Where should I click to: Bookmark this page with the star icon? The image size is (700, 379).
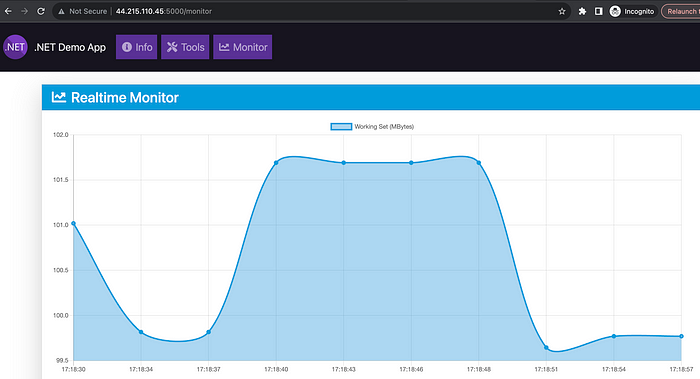coord(562,12)
